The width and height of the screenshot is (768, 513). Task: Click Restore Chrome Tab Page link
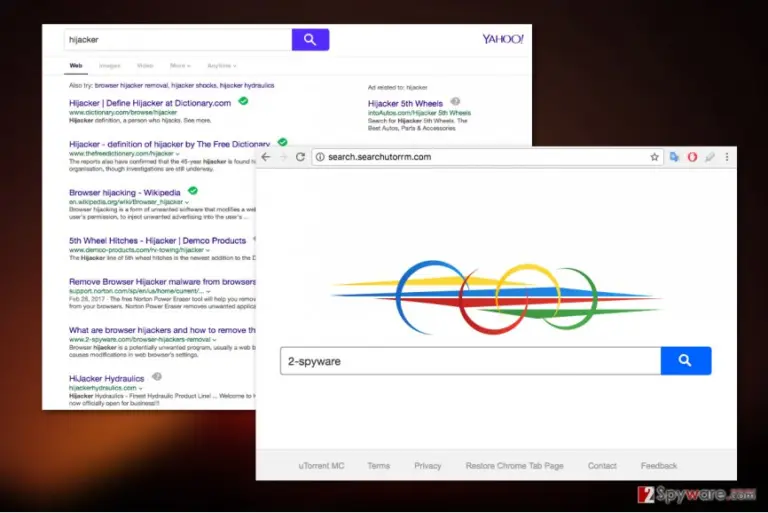514,465
